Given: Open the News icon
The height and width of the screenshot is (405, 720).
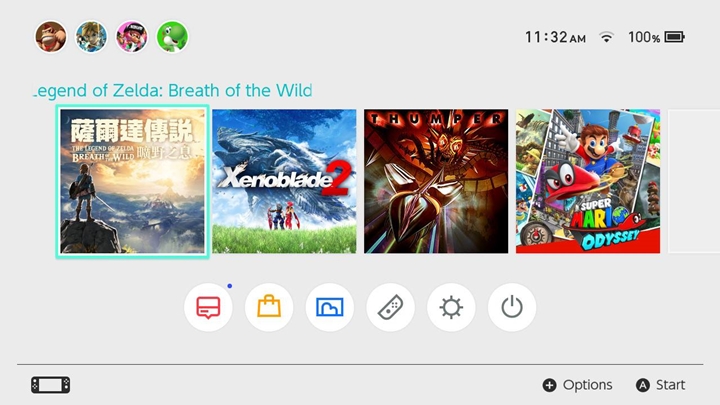Looking at the screenshot, I should coord(208,307).
